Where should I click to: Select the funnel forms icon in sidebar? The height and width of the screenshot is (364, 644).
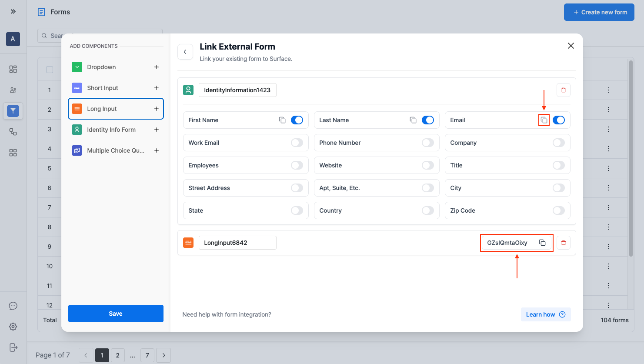pos(13,111)
